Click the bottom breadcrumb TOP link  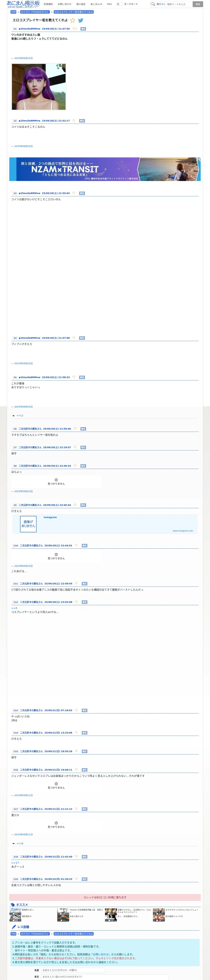(13, 934)
